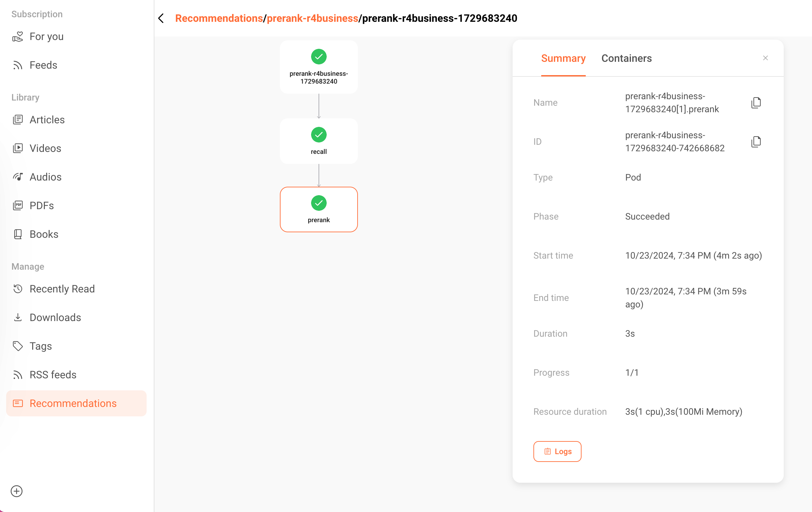Click the Duration value 3s
This screenshot has height=512, width=812.
pos(630,333)
